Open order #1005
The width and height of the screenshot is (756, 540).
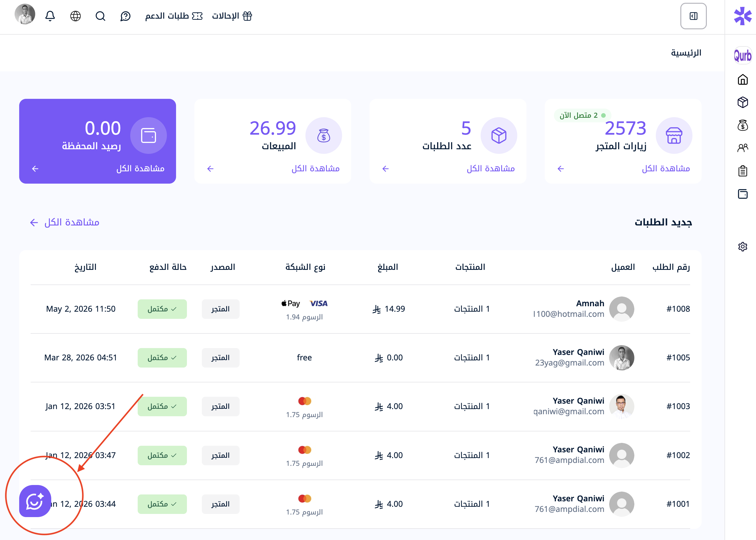(x=678, y=358)
